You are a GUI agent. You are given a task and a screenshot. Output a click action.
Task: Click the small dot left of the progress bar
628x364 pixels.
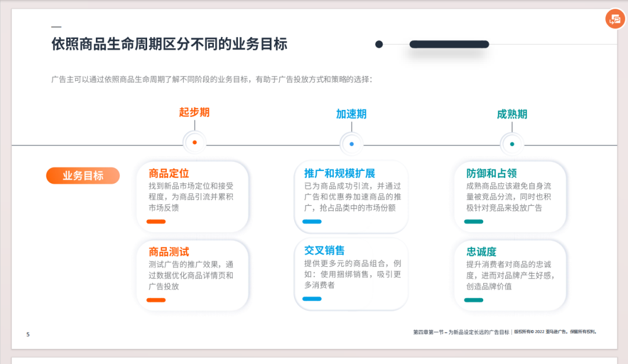[380, 44]
